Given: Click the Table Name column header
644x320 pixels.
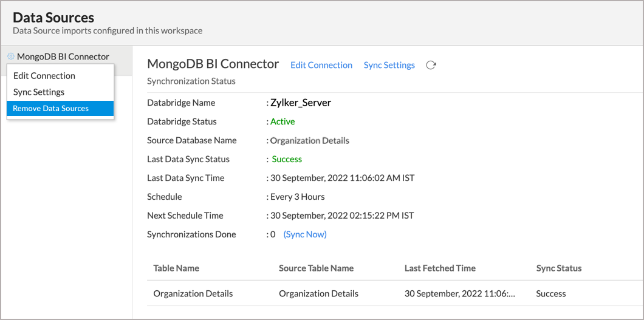Looking at the screenshot, I should pyautogui.click(x=176, y=268).
